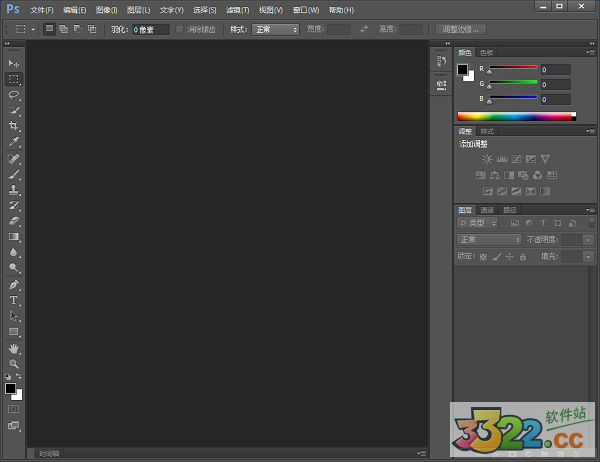Select the Eyedropper tool
This screenshot has height=462, width=600.
pyautogui.click(x=14, y=142)
